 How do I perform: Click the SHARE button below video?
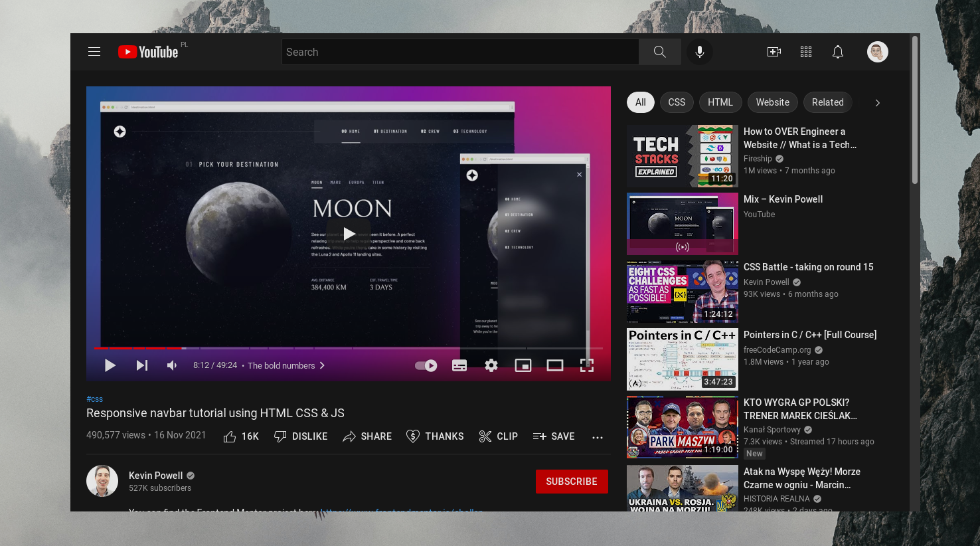[x=367, y=436]
